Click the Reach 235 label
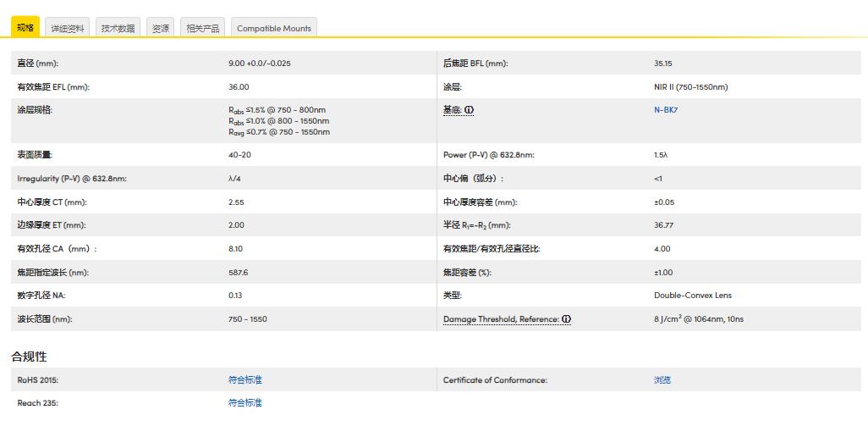Screen dimensions: 868x437 tap(37, 402)
